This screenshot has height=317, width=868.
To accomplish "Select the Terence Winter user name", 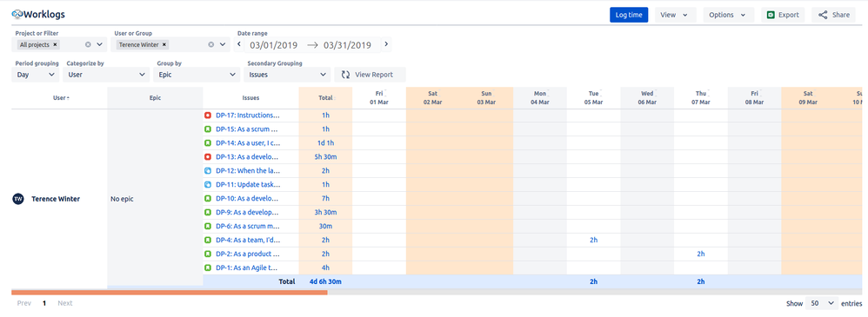I will (56, 199).
